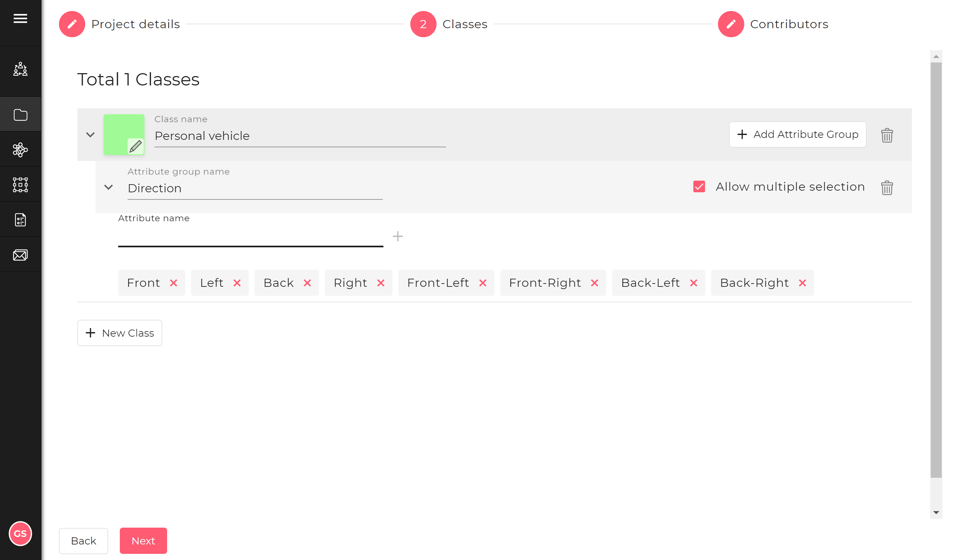Click the New Class button
This screenshot has width=956, height=560.
119,333
